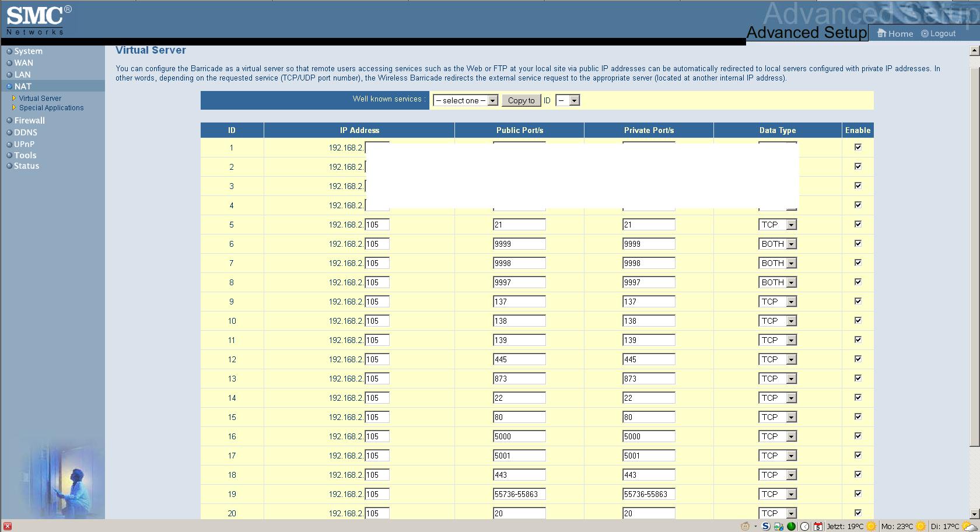Viewport: 980px width, 532px height.
Task: Click the Jetzt: 19°C weather text
Action: 845,526
